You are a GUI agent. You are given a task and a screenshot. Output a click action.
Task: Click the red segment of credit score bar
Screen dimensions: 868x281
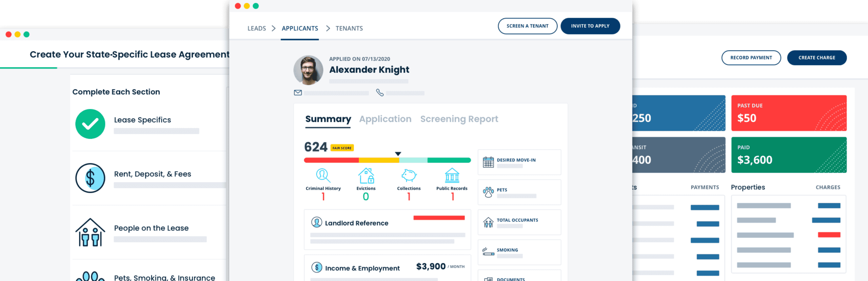[331, 160]
